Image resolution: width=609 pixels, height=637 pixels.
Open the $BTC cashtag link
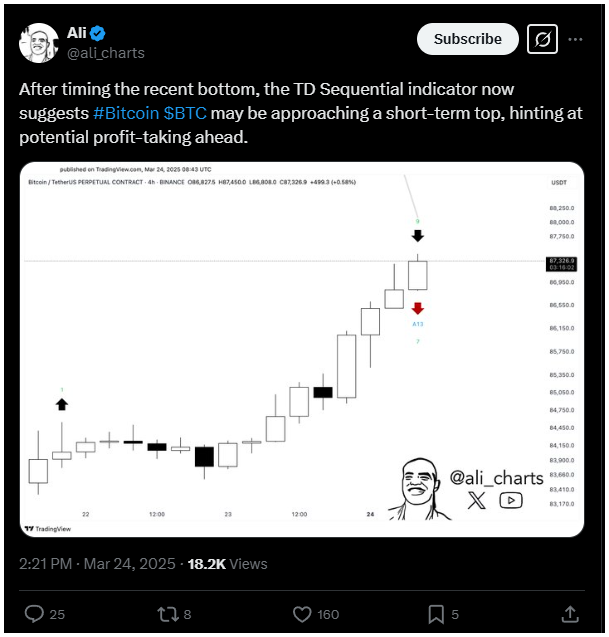click(185, 113)
